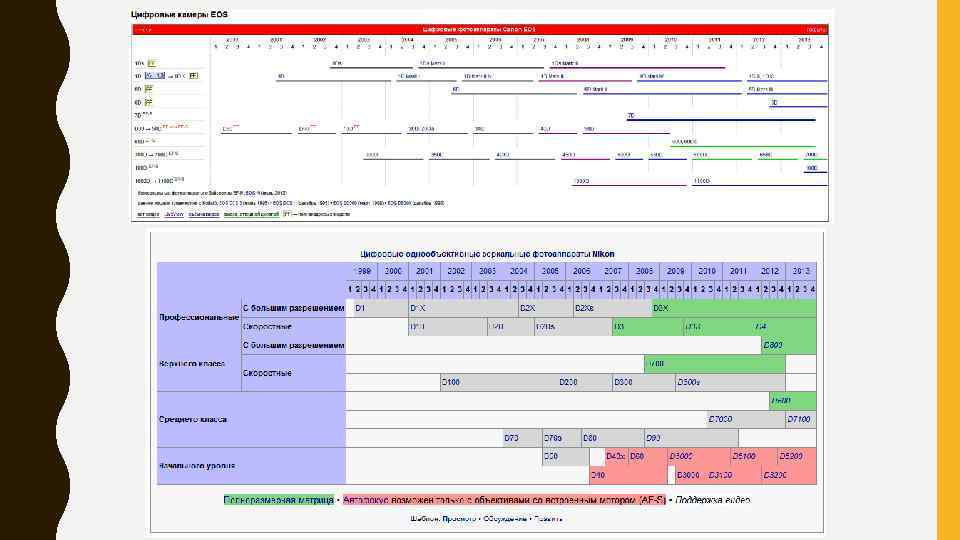Open 'Править' template link under Nikon table
This screenshot has height=540, width=960.
tap(549, 519)
